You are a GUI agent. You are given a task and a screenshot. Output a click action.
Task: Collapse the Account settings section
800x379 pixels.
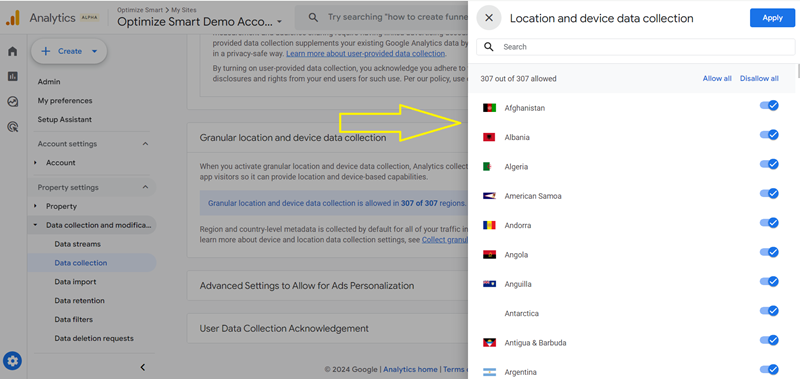(145, 144)
